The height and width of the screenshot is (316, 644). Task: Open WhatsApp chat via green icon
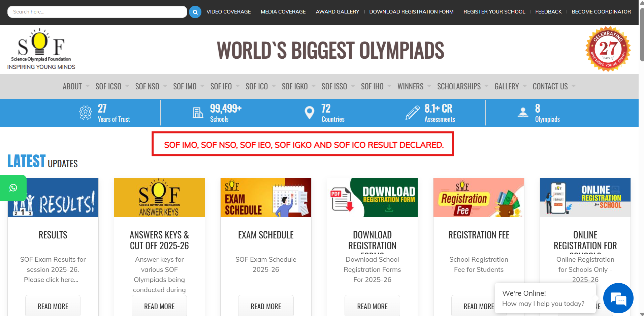point(13,188)
